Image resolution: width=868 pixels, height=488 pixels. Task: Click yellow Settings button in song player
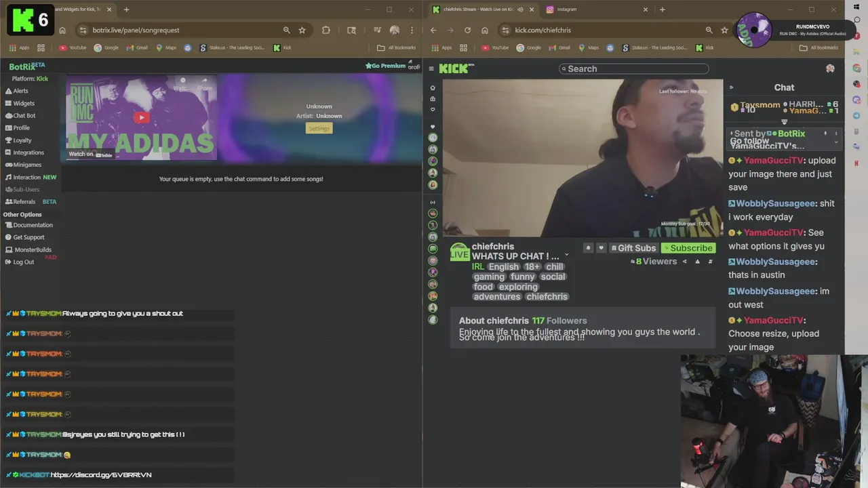[319, 128]
